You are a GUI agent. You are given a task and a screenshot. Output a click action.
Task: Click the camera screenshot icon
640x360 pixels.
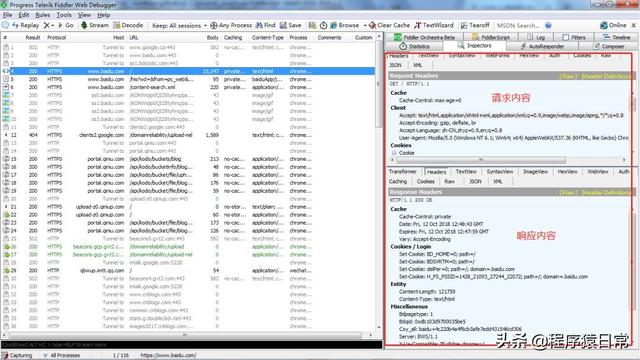(x=312, y=25)
